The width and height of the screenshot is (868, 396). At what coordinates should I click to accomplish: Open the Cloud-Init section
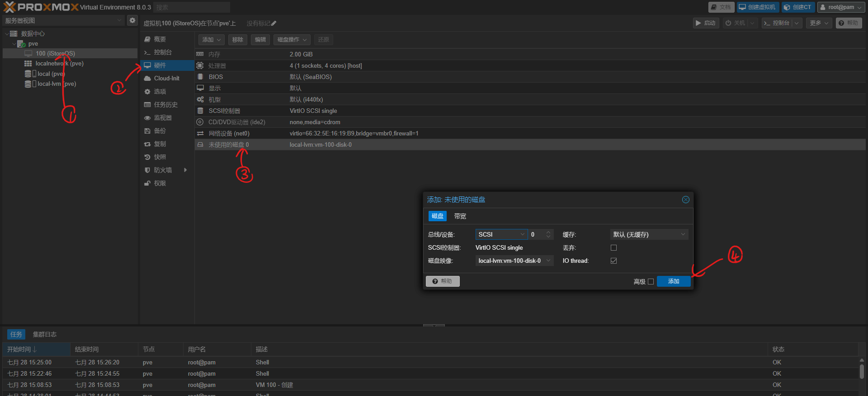point(167,78)
